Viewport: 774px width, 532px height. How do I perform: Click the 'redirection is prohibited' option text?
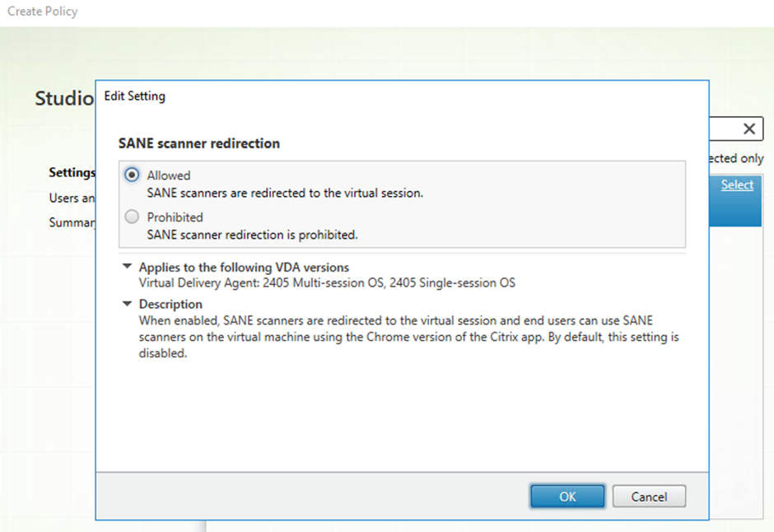252,235
